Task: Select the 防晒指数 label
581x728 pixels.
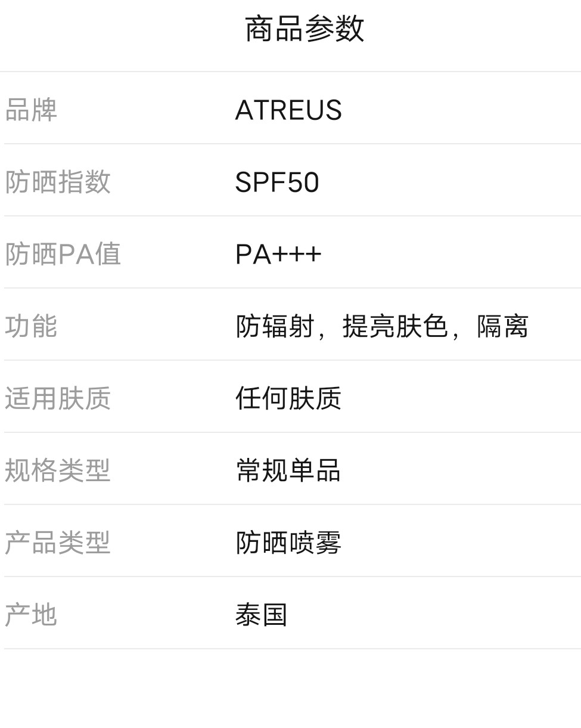Action: pyautogui.click(x=58, y=182)
